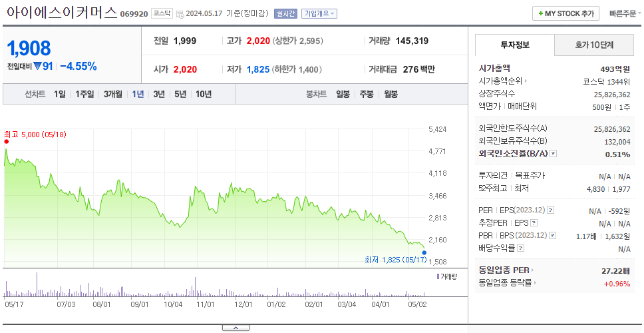Viewport: 644px width, 333px height.
Task: Click the stock name 아이에스이커머스
Action: point(62,13)
